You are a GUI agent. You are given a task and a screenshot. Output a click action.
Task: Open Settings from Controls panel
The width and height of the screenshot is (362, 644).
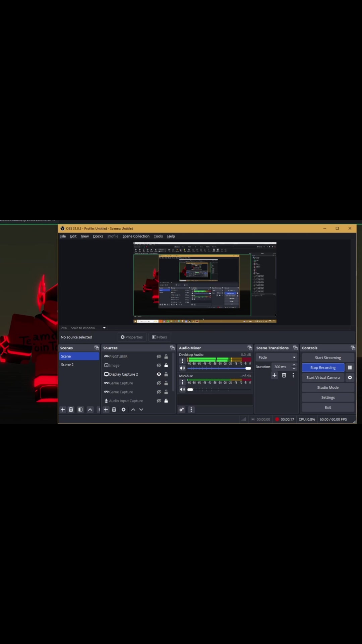(328, 397)
